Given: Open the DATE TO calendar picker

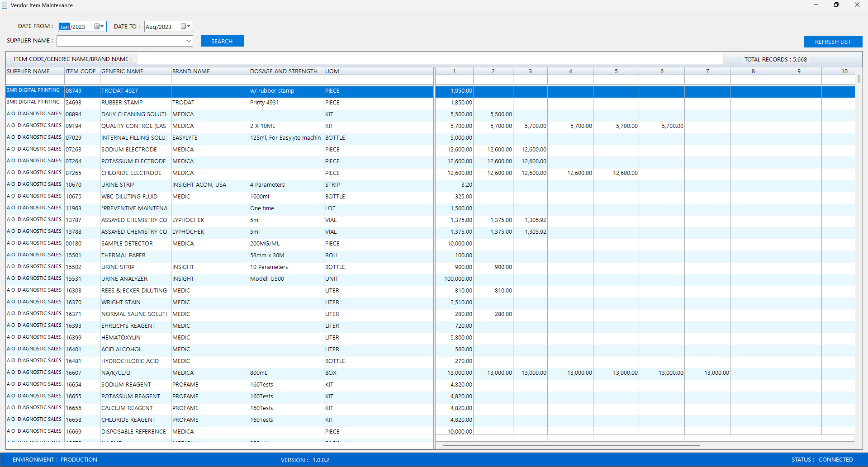Looking at the screenshot, I should (185, 27).
